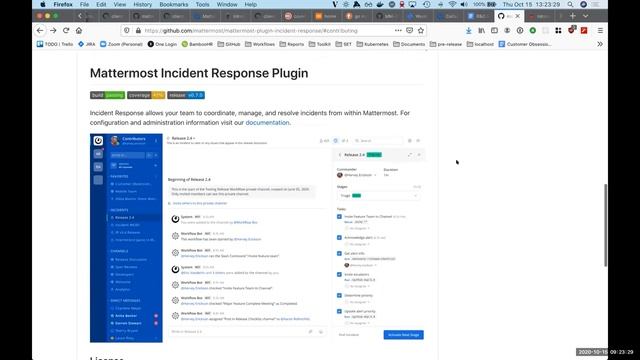Screen dimensions: 640x360
Task: Close the active GitHub tab
Action: pos(518,16)
